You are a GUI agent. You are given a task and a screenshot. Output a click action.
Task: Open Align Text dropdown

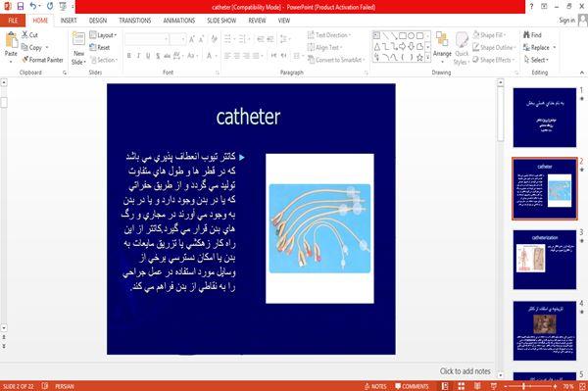coord(324,48)
